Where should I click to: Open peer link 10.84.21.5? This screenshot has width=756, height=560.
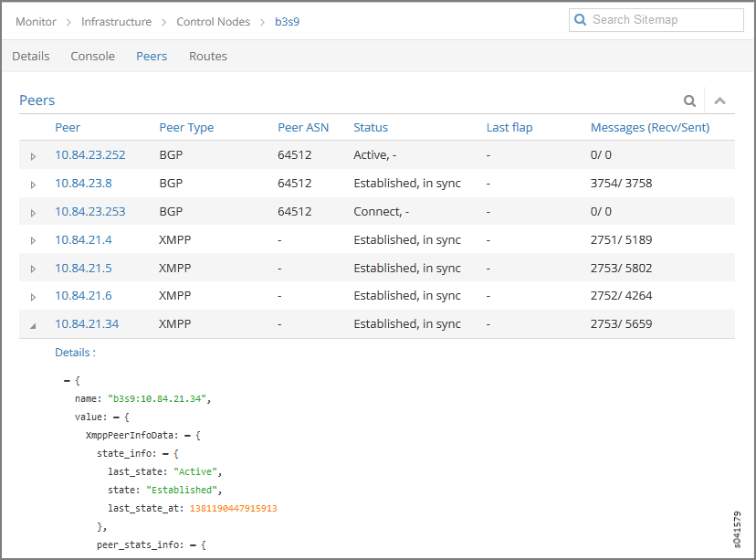pos(83,269)
